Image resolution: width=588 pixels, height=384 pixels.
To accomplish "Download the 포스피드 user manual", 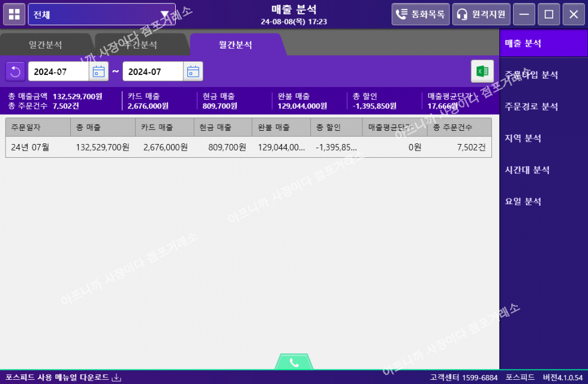I will (63, 377).
